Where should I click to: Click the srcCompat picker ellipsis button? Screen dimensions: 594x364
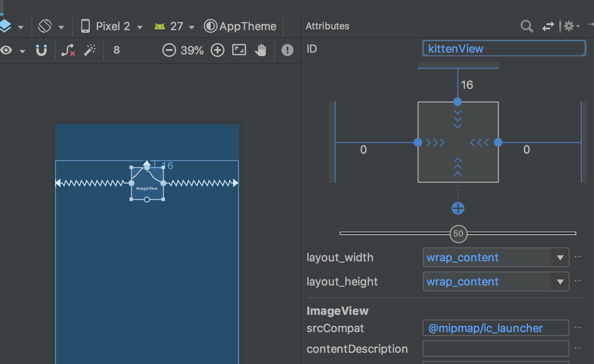coord(578,328)
